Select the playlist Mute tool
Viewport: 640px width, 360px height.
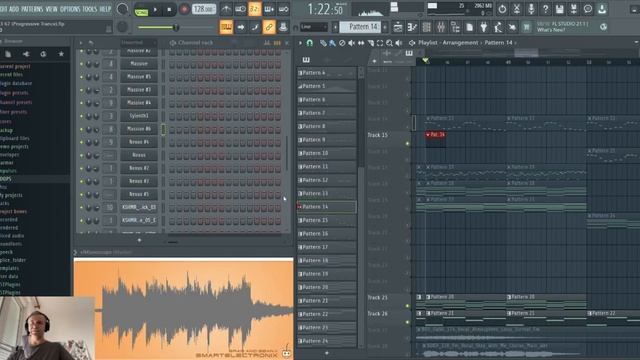351,43
